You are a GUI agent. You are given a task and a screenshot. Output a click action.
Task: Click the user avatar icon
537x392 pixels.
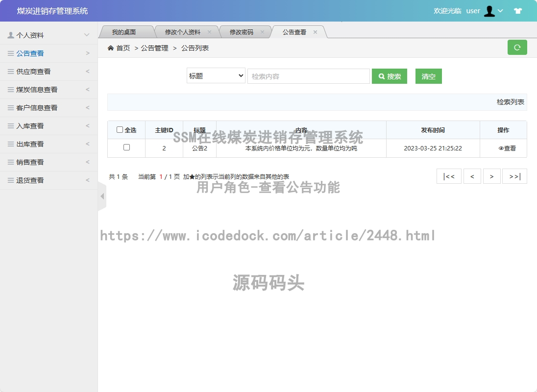tap(489, 11)
